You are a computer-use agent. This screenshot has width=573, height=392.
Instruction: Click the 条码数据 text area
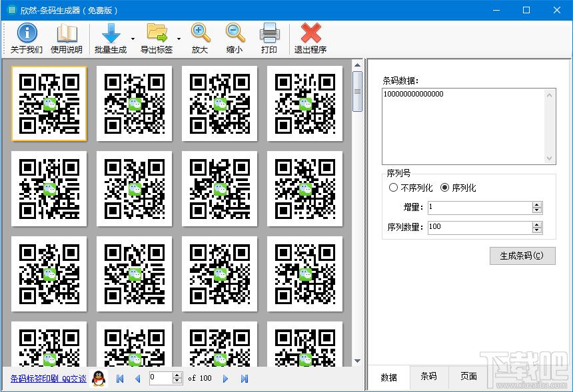(x=464, y=126)
